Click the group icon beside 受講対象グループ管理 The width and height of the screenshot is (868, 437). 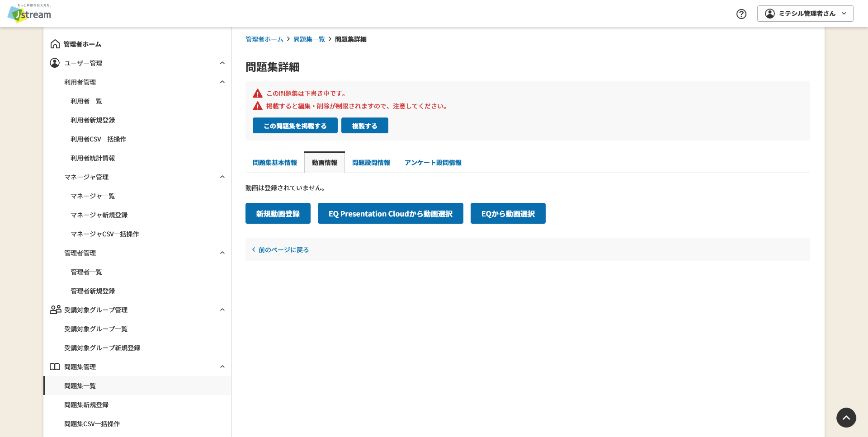pos(55,310)
